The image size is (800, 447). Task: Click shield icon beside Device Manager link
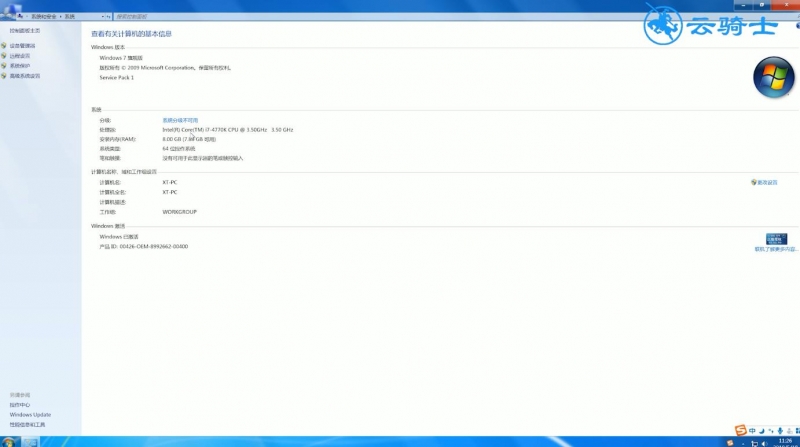pos(4,46)
